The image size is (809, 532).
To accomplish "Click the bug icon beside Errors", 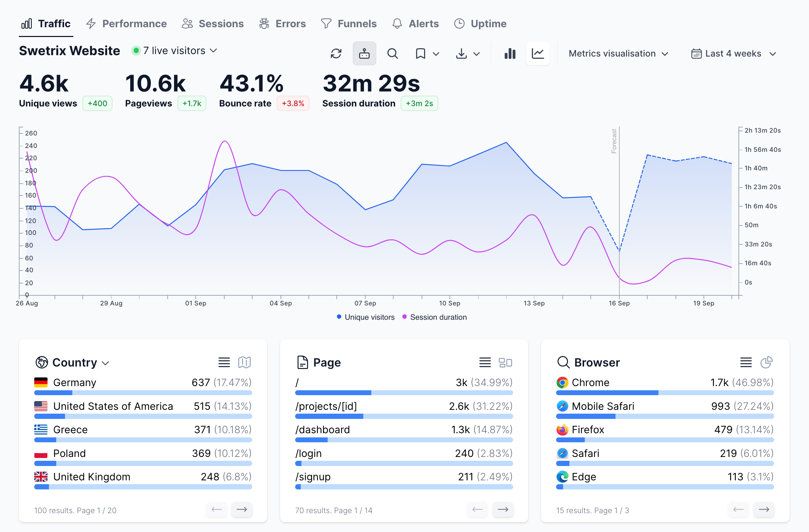I will coord(264,24).
